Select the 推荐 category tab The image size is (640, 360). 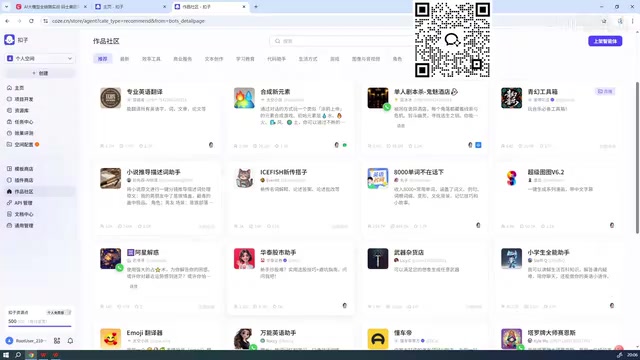click(102, 59)
